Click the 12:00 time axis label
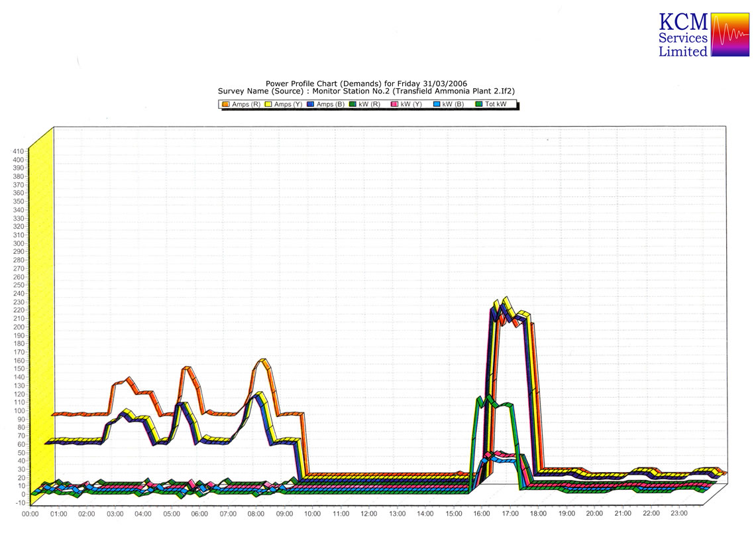Image resolution: width=756 pixels, height=533 pixels. [369, 514]
